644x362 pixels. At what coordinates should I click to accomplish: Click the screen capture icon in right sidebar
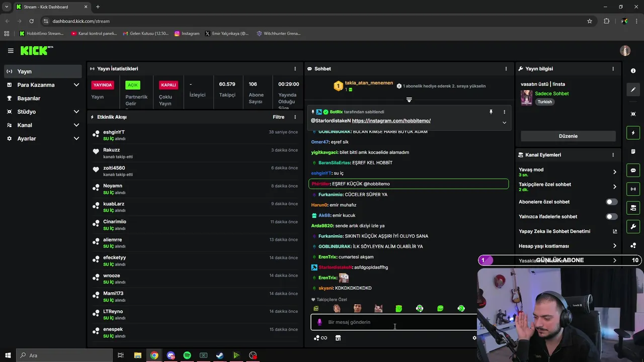[633, 114]
